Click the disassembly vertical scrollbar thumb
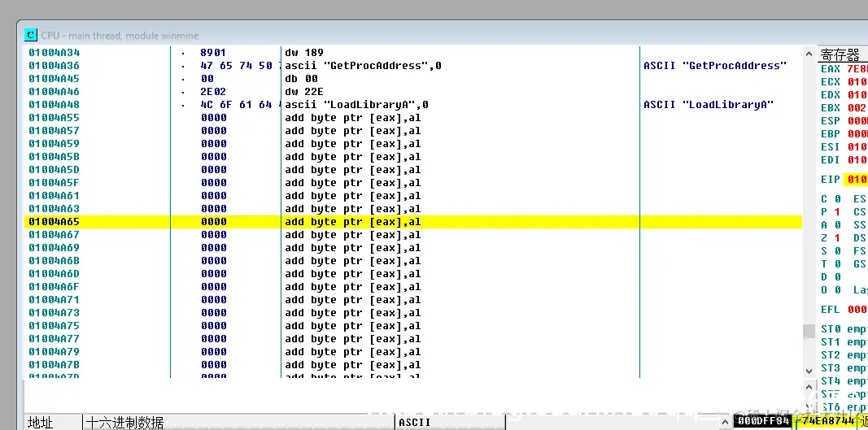 coord(809,331)
